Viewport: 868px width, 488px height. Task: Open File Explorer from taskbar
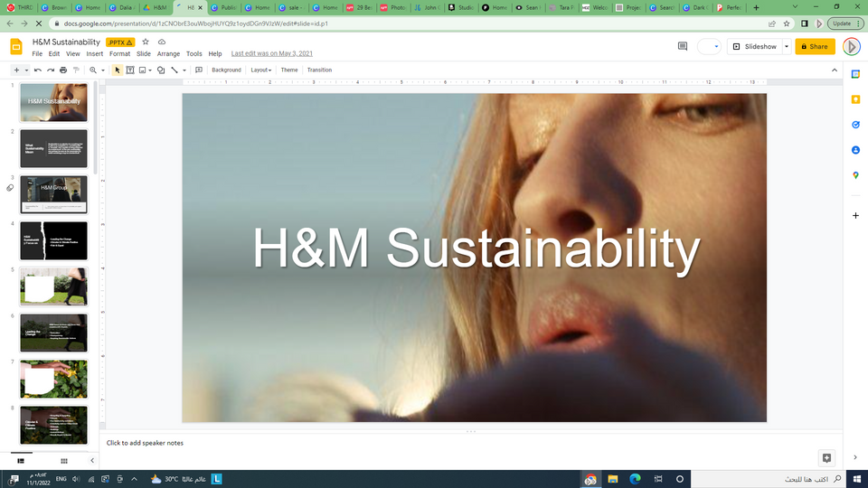click(x=613, y=479)
